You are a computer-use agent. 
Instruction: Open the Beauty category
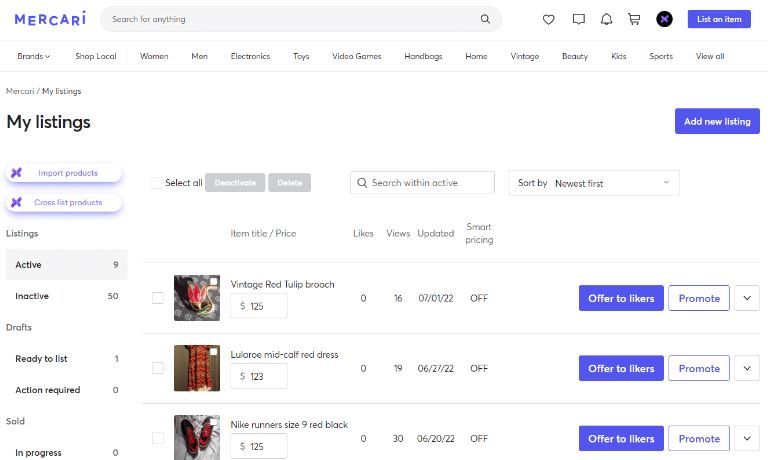coord(575,56)
